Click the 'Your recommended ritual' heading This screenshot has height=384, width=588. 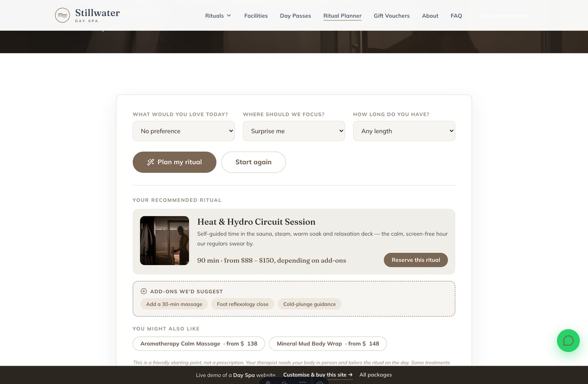point(177,200)
